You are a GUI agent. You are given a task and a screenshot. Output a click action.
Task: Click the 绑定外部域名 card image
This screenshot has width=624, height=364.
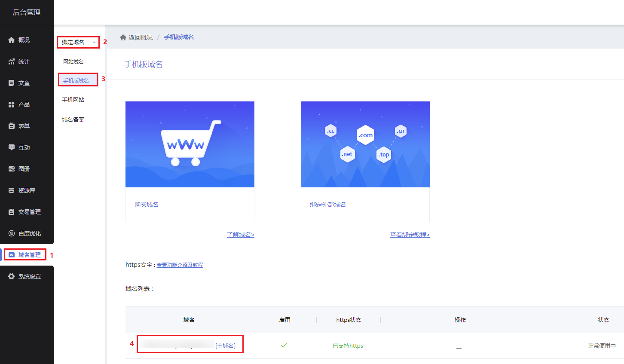point(365,144)
